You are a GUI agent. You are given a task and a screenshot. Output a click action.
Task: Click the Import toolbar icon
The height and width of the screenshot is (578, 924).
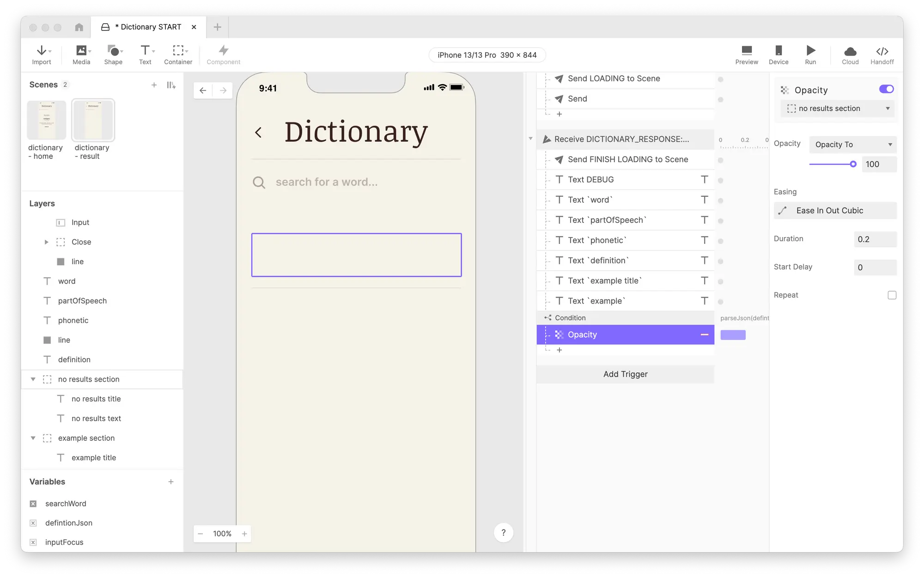pos(41,51)
